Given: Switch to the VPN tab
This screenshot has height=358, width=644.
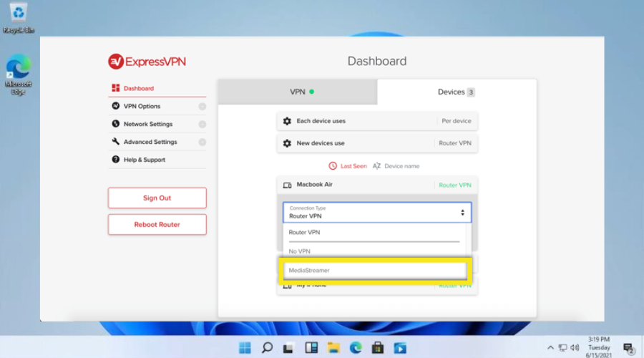Looking at the screenshot, I should click(x=298, y=92).
